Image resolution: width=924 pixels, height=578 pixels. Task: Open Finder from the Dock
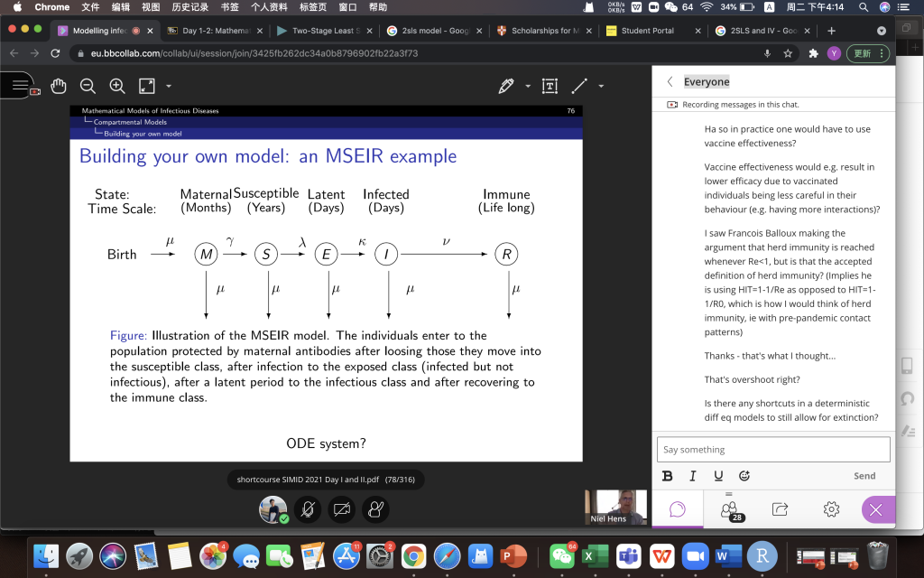click(46, 556)
